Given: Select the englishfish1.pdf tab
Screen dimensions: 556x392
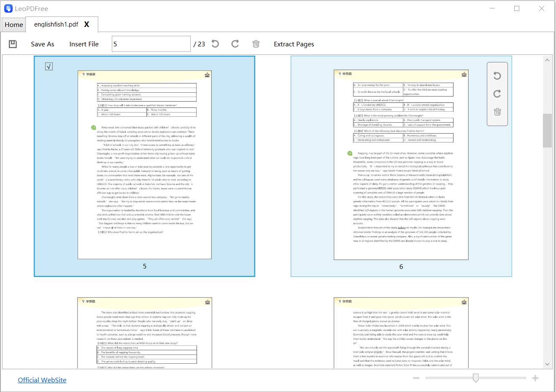Looking at the screenshot, I should [x=56, y=24].
